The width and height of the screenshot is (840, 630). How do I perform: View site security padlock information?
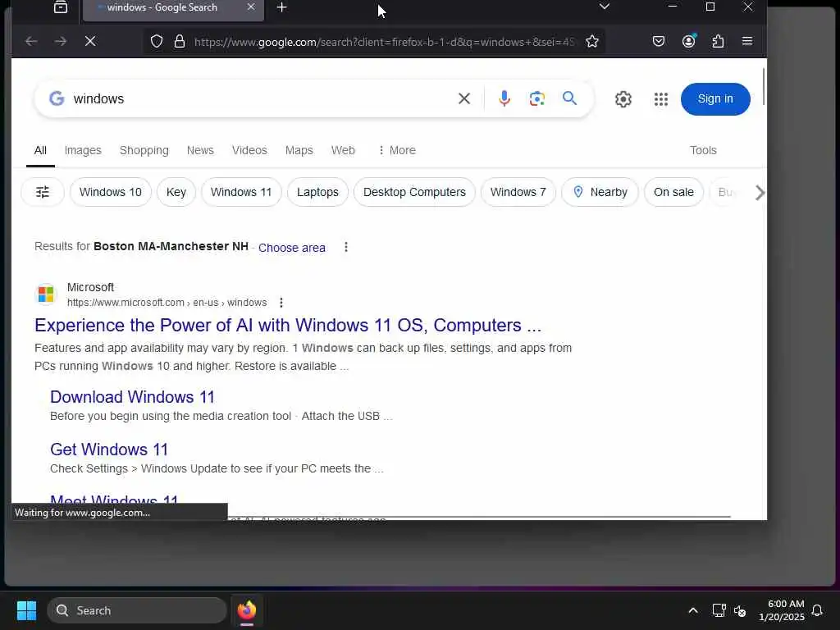click(180, 41)
